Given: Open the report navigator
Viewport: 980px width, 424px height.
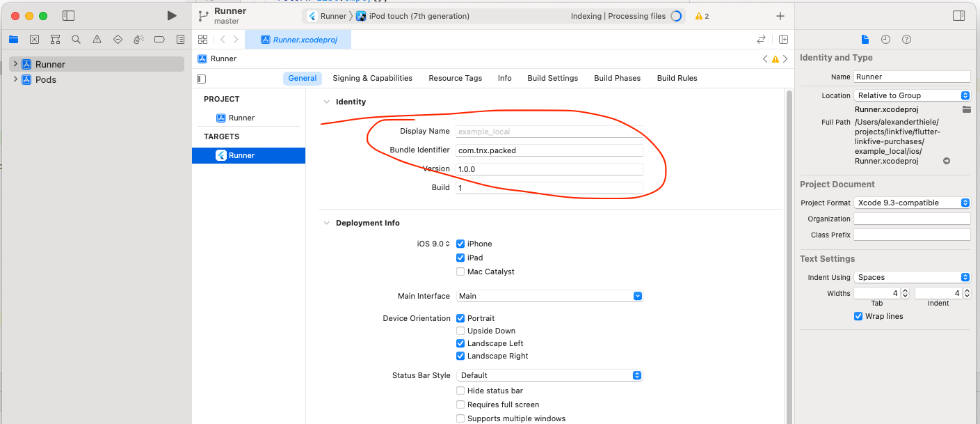Looking at the screenshot, I should (180, 40).
